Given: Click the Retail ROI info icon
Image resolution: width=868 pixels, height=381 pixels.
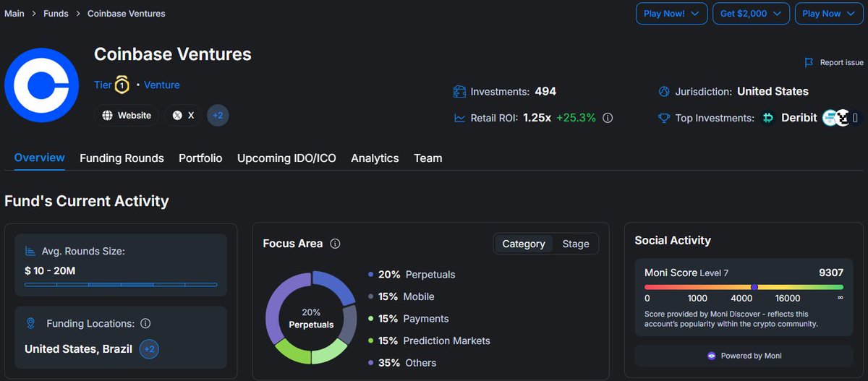Looking at the screenshot, I should (x=608, y=117).
